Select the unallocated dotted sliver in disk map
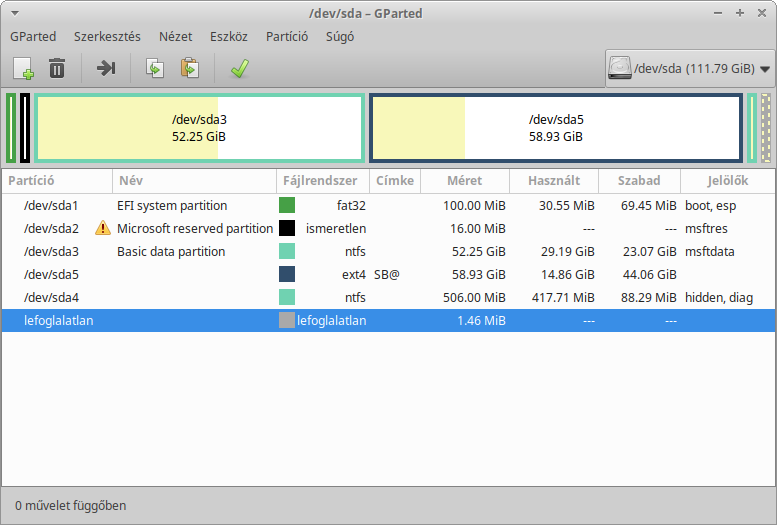The width and height of the screenshot is (777, 525). (766, 128)
